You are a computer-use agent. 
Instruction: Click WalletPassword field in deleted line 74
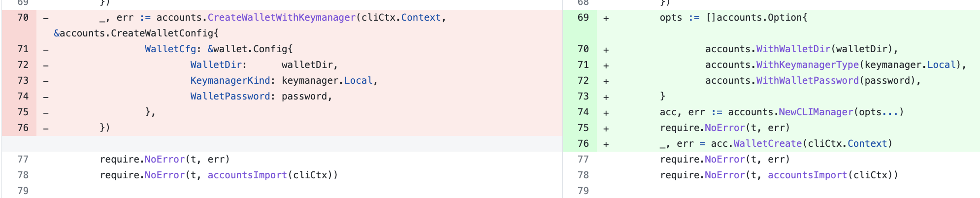230,97
